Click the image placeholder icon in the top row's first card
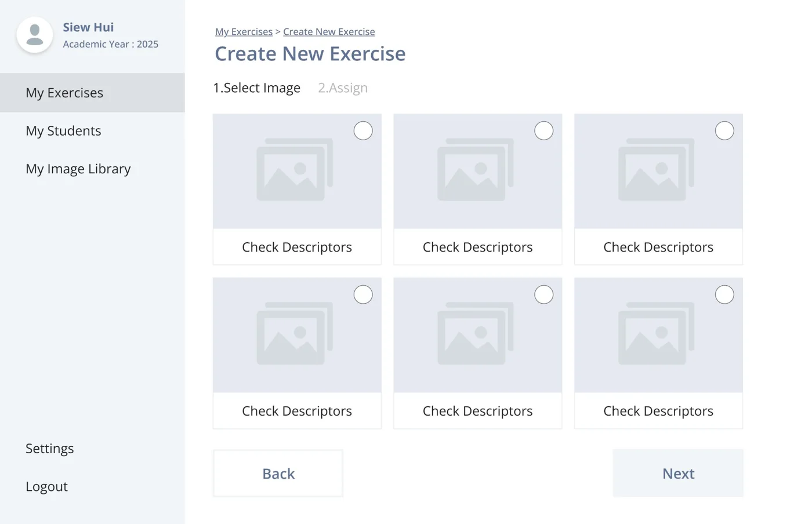812x524 pixels. [x=295, y=169]
